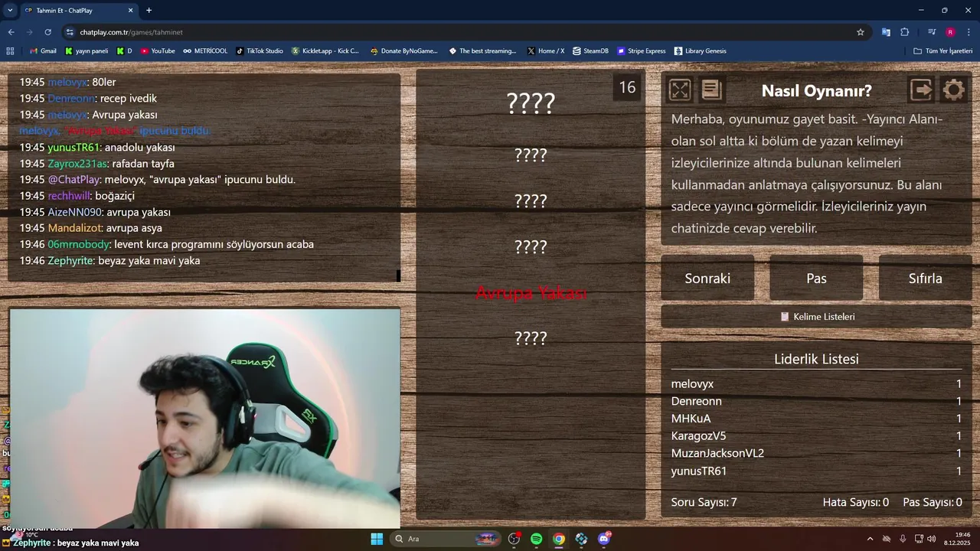Viewport: 980px width, 551px height.
Task: Select melovyx in leaderboard list
Action: click(692, 383)
